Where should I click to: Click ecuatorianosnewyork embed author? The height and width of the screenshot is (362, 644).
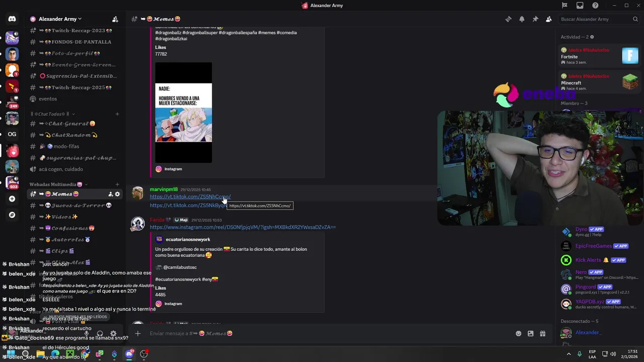[188, 239]
